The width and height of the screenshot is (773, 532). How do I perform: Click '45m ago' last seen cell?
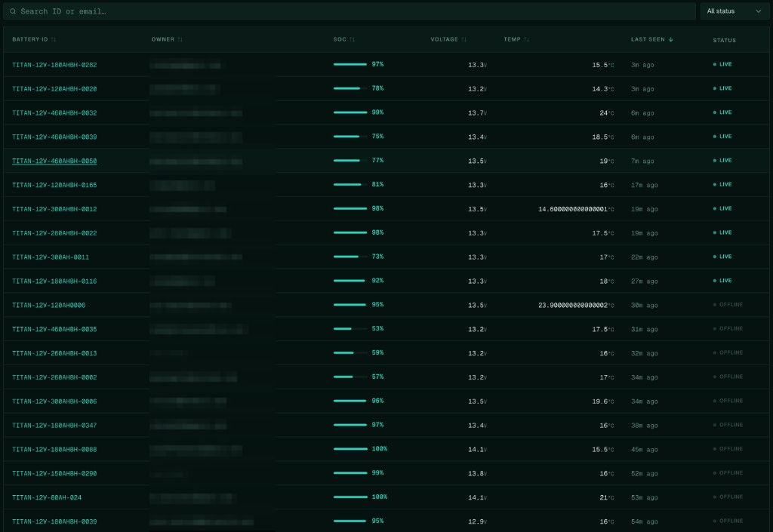click(x=645, y=450)
